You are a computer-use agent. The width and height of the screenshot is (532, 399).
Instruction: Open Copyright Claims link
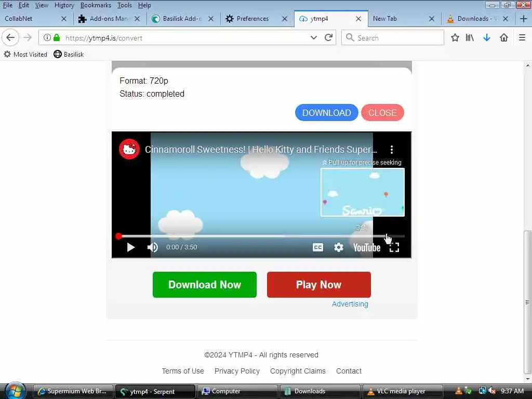298,371
